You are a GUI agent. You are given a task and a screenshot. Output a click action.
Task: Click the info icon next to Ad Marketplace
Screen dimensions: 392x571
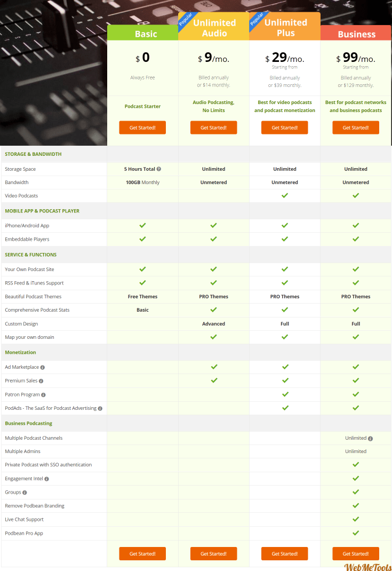(43, 368)
